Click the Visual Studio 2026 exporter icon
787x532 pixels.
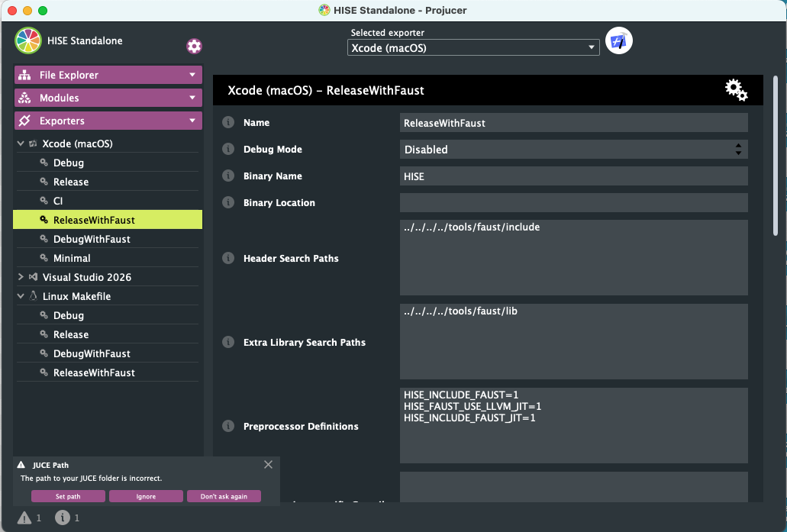[x=33, y=277]
